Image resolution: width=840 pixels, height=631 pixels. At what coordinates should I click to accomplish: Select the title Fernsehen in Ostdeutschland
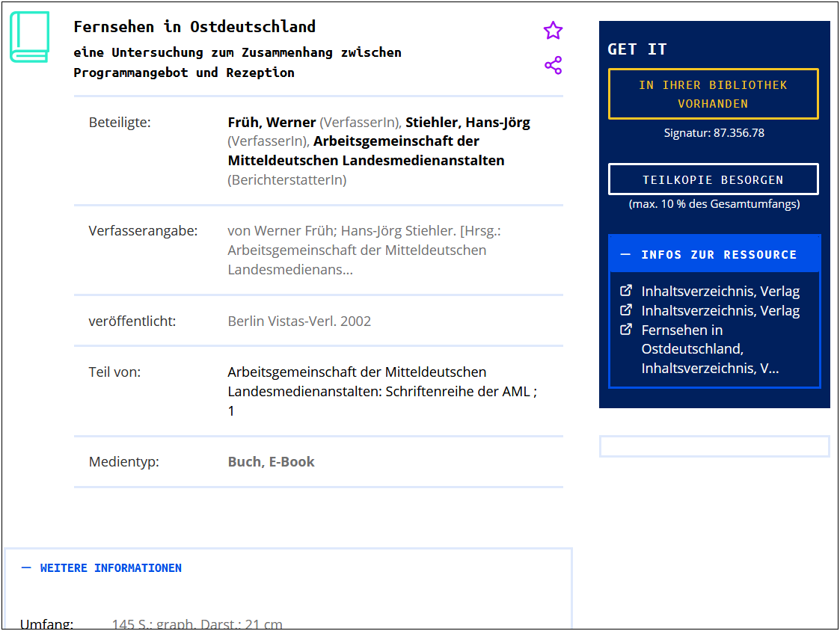click(x=194, y=26)
